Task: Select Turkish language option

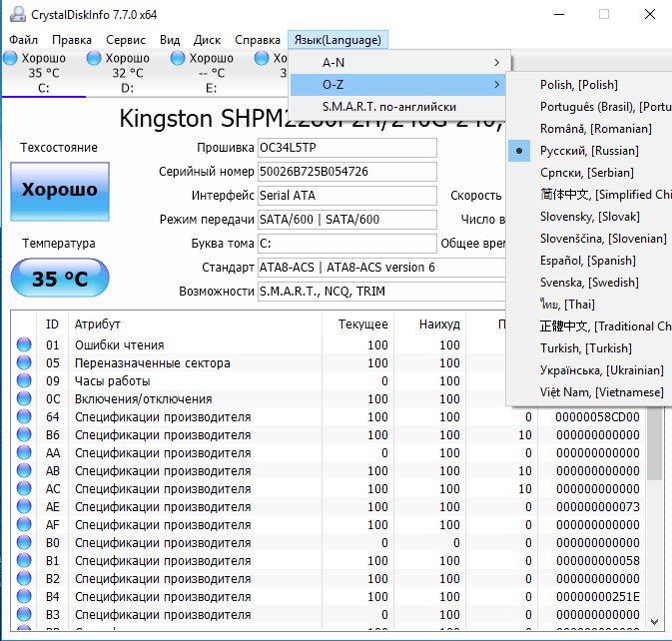Action: coord(590,348)
